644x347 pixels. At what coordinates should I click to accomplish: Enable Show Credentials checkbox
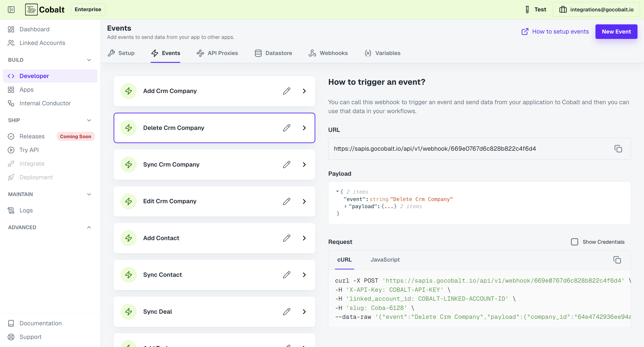pyautogui.click(x=574, y=242)
